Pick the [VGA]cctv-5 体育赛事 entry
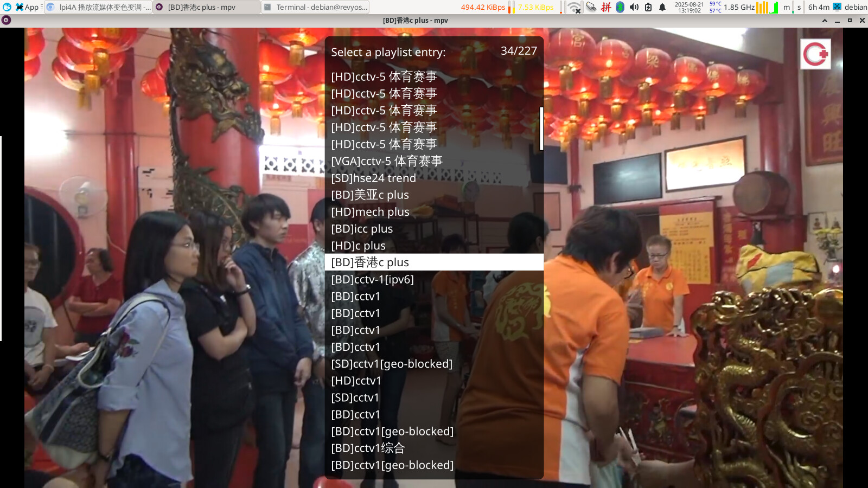The width and height of the screenshot is (868, 488). click(x=386, y=161)
